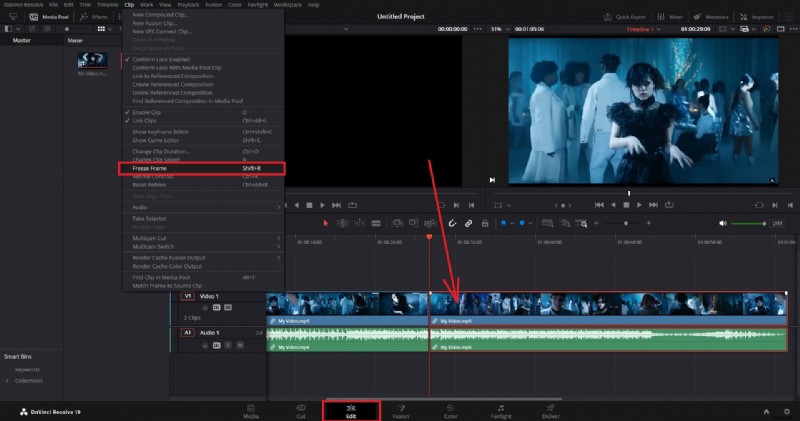Toggle Enable Clip menu item

[203, 112]
